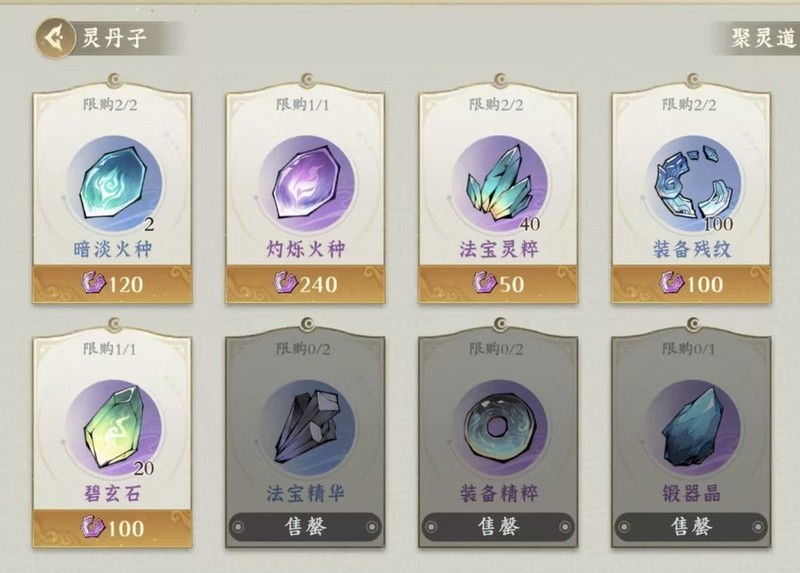Select the 灼烁火种 purple stone icon
The image size is (800, 573).
307,183
